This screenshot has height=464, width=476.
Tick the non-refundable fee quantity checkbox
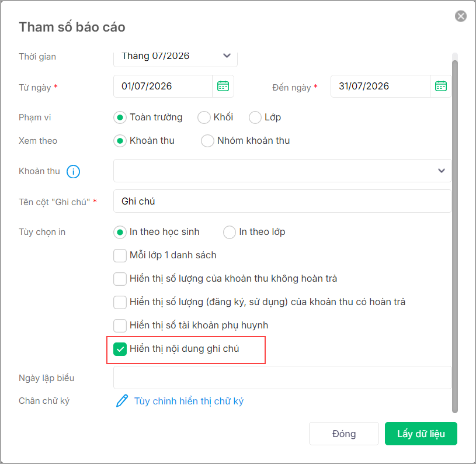[x=120, y=279]
